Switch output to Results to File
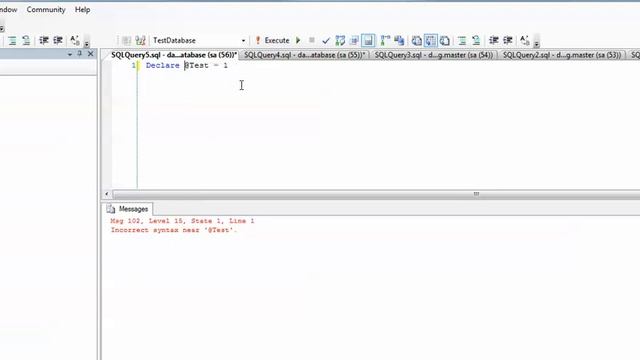The image size is (640, 360). pyautogui.click(x=445, y=40)
